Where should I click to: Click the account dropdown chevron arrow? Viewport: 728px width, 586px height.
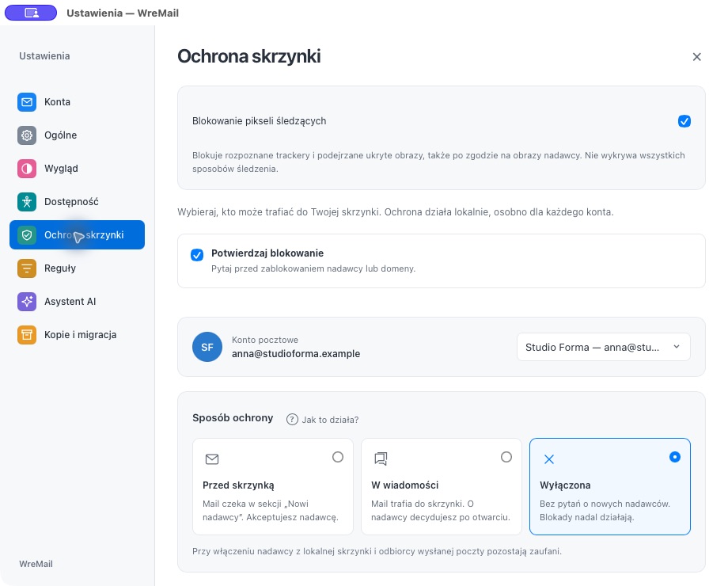click(677, 347)
